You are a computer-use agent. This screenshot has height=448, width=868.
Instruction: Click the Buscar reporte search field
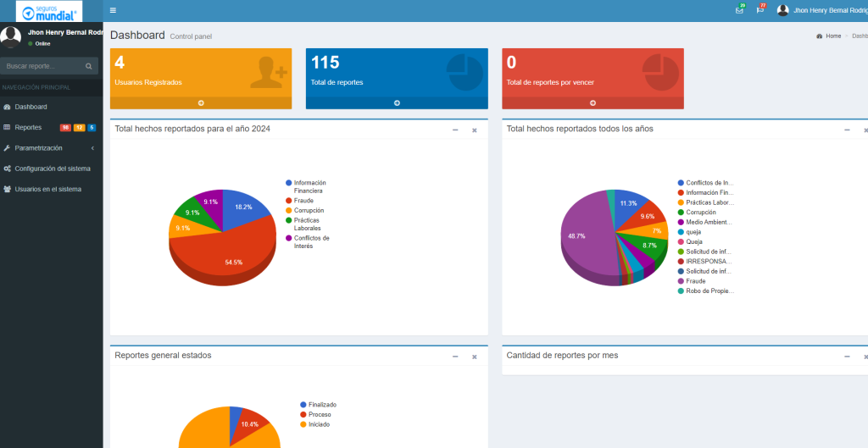coord(42,66)
